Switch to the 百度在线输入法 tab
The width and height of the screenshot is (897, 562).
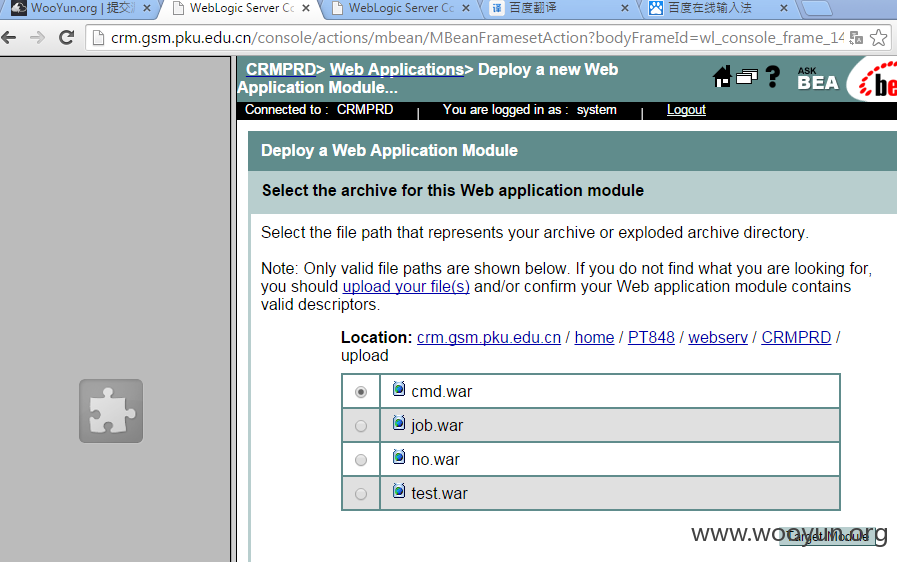[x=719, y=9]
